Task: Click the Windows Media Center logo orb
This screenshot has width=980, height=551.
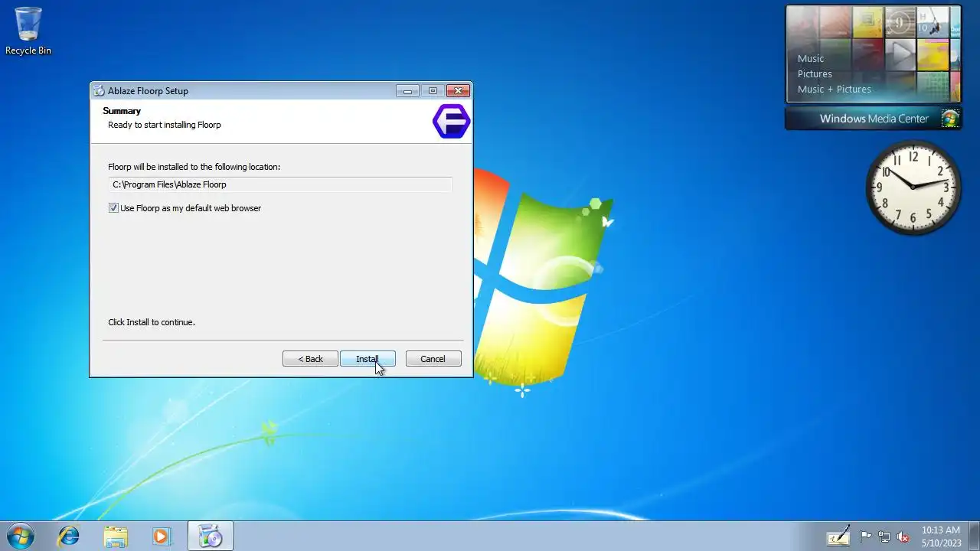Action: coord(950,119)
